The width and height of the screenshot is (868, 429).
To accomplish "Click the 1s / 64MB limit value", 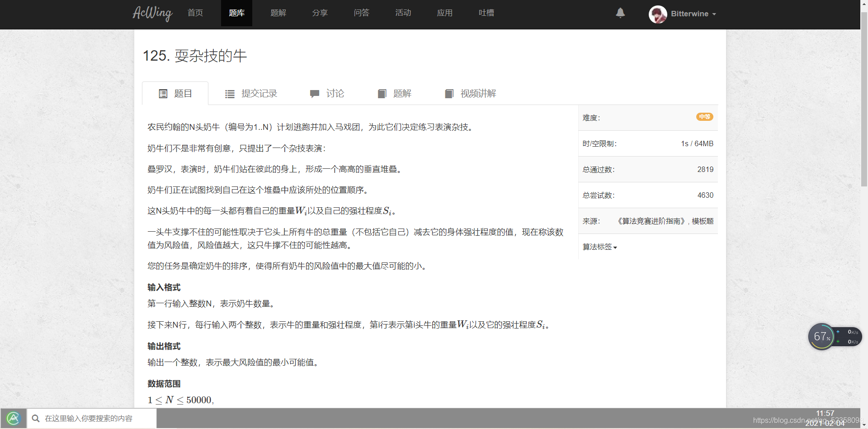I will 697,143.
